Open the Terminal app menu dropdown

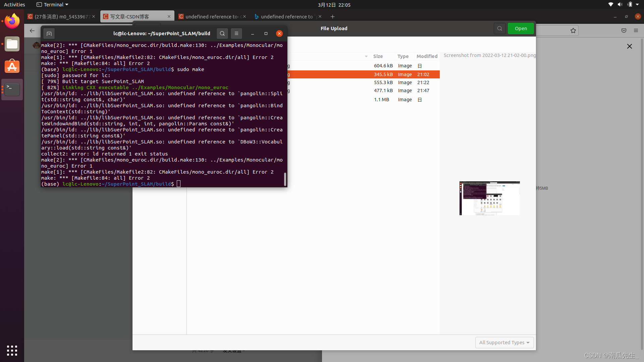click(53, 5)
